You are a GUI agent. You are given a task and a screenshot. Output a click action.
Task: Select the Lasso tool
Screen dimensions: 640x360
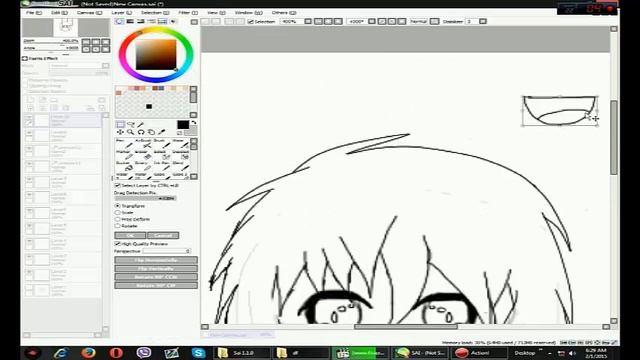131,124
